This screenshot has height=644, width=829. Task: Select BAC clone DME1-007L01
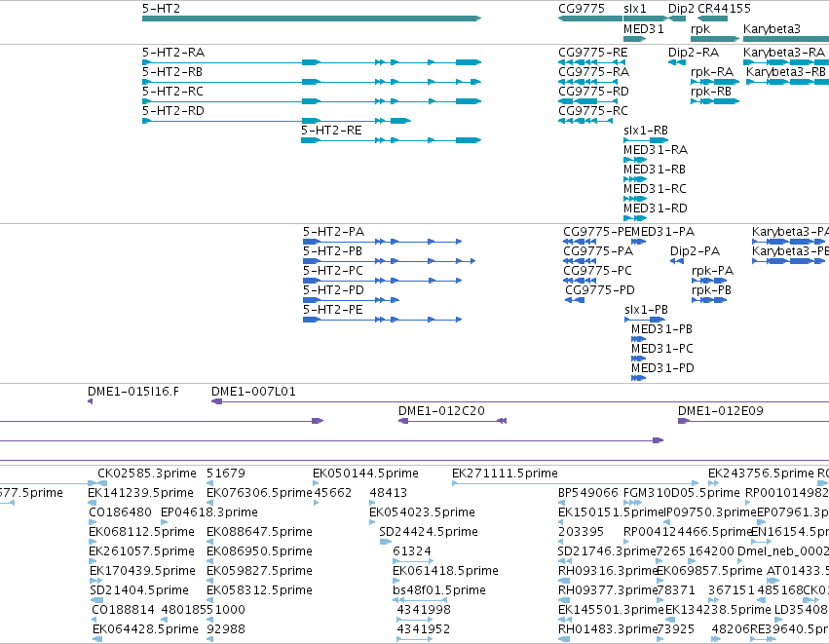click(x=520, y=401)
